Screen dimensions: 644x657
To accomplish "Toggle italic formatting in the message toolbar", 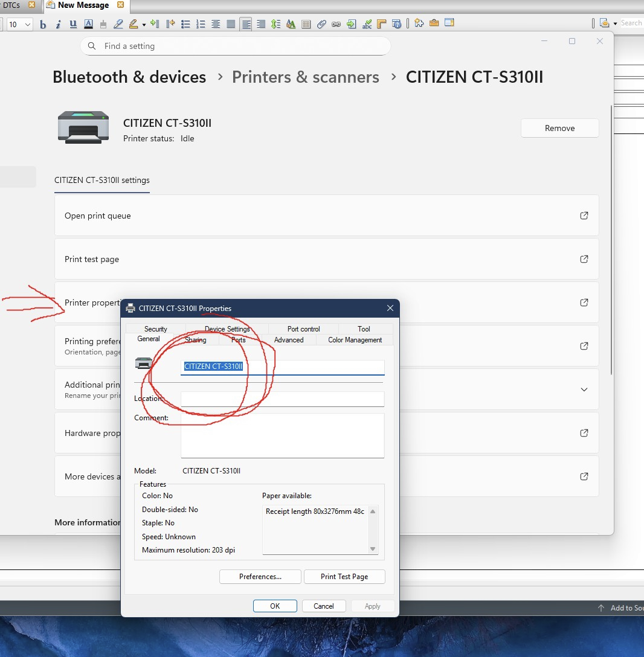I will tap(58, 24).
